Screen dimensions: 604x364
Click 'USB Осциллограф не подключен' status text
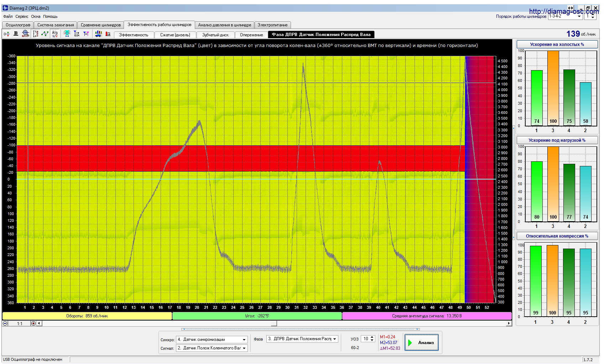point(32,359)
